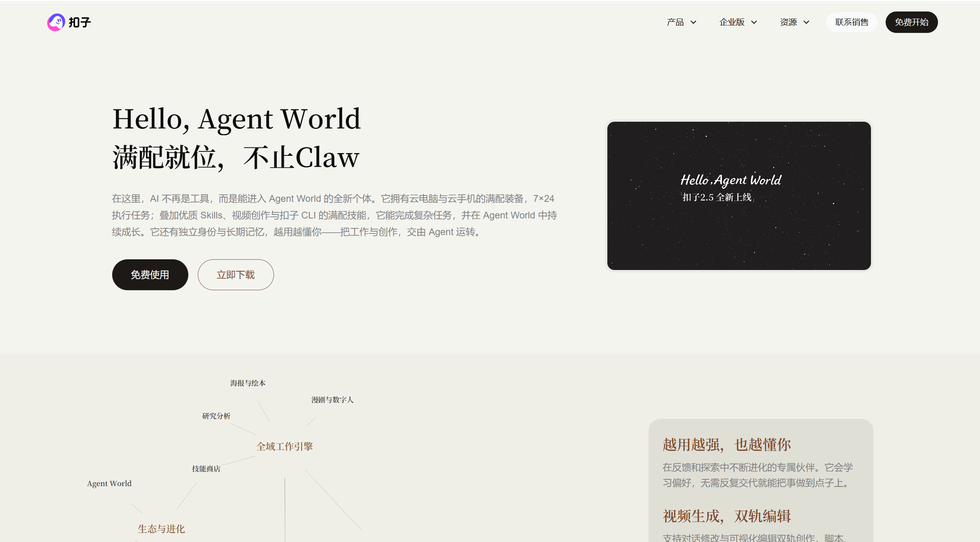The width and height of the screenshot is (980, 542).
Task: Select the 生态与进化 node
Action: click(x=161, y=529)
